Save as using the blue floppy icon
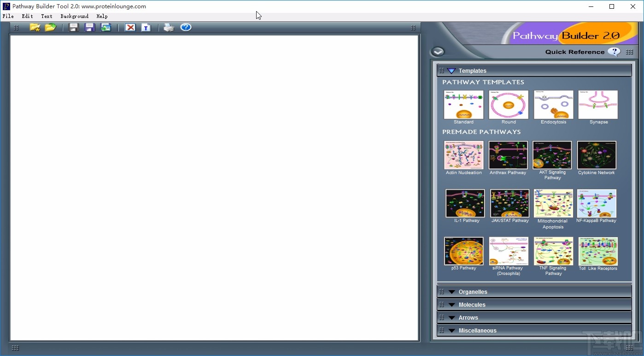The height and width of the screenshot is (356, 644). 90,28
